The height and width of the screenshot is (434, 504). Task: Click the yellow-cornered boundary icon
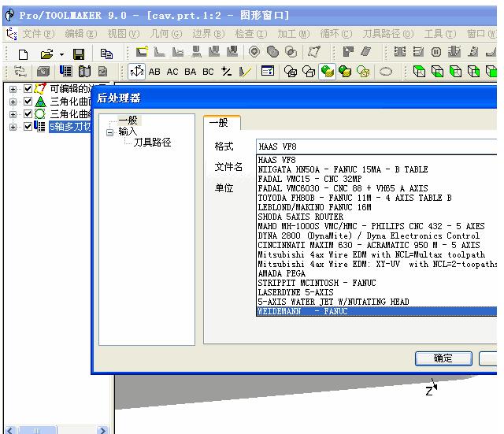coord(142,52)
